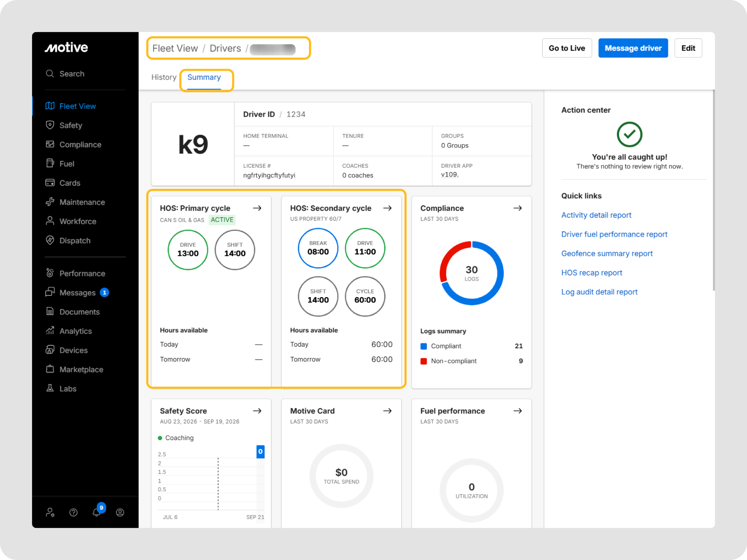Click the right panel scrollbar
This screenshot has height=560, width=747.
[713, 190]
